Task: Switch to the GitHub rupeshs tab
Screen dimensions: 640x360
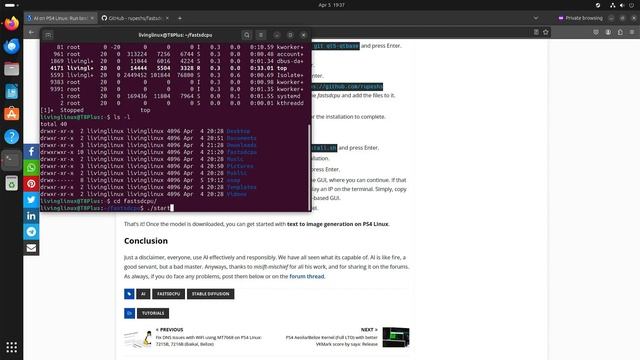Action: [135, 18]
